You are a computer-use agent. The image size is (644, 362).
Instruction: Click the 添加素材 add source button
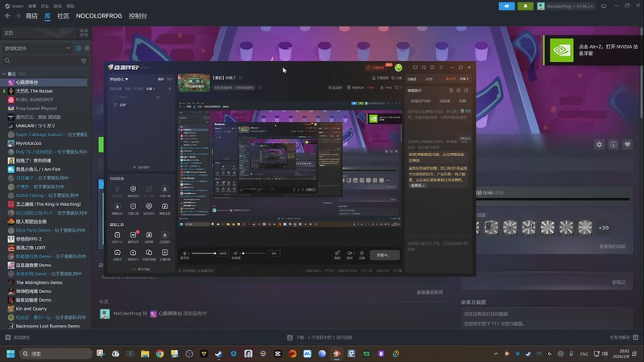(x=142, y=167)
